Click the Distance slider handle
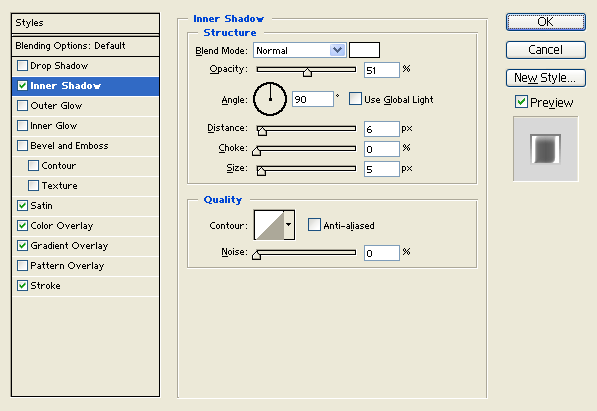This screenshot has width=597, height=411. coord(262,131)
